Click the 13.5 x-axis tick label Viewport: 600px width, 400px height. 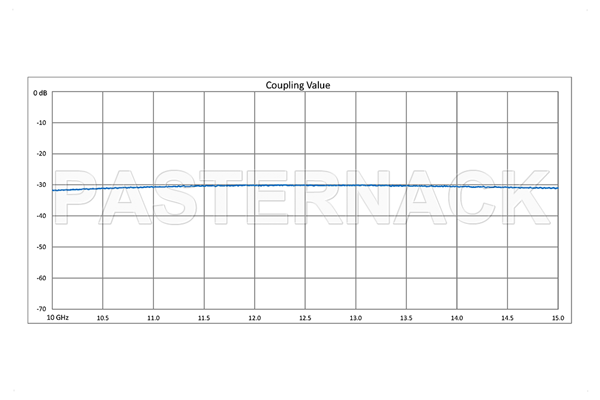[x=406, y=318]
